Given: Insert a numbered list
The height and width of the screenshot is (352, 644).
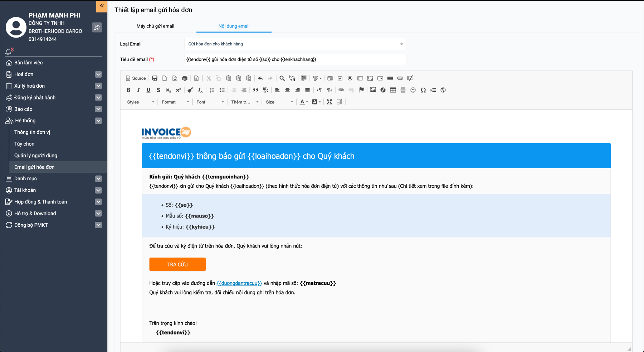Looking at the screenshot, I should [x=212, y=90].
